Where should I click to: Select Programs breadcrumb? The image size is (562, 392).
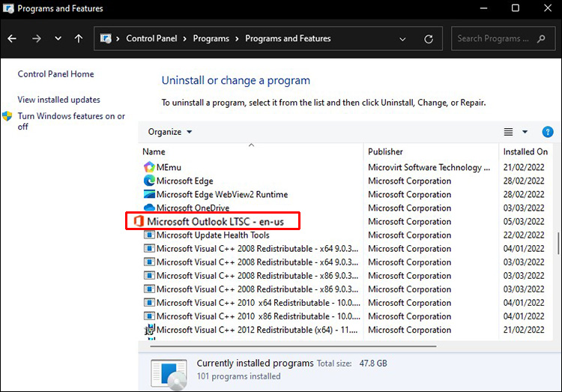pos(211,38)
